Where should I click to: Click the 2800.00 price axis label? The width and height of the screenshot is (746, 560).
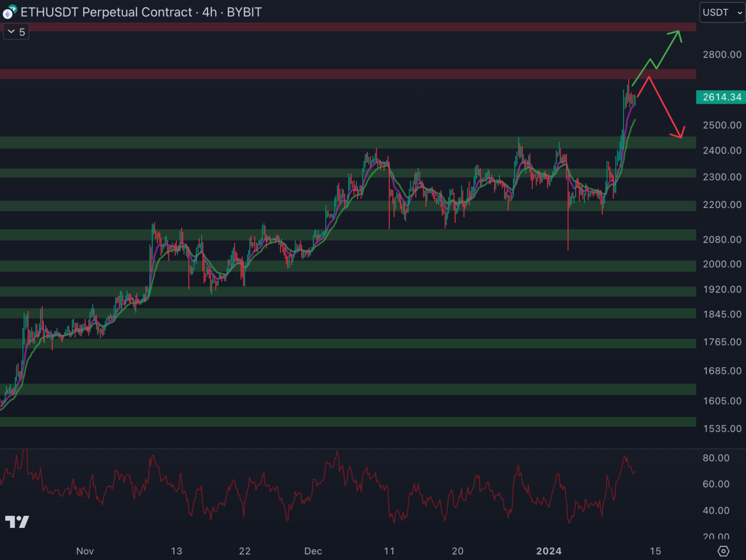coord(722,54)
